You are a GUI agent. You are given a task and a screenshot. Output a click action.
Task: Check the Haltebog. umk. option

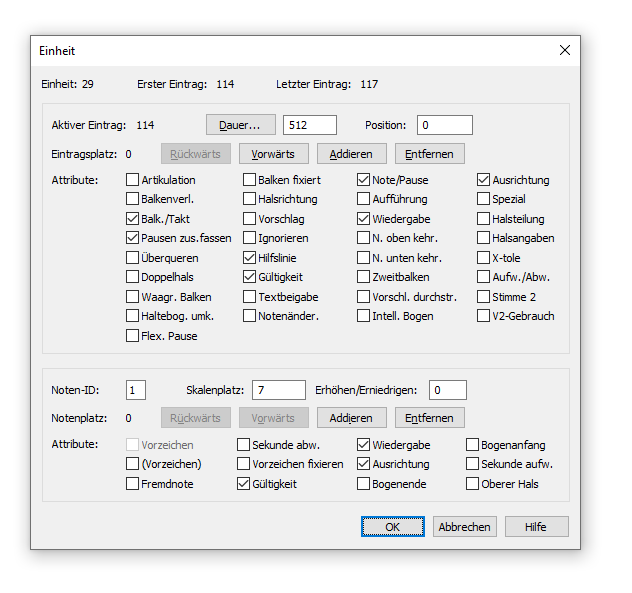coord(132,316)
